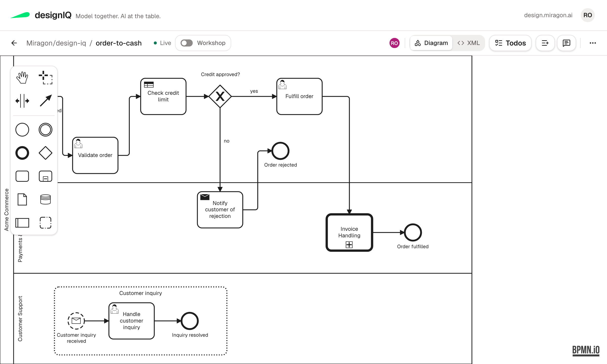This screenshot has height=364, width=607.
Task: Open the Miragon/design-iq breadcrumb link
Action: (56, 43)
